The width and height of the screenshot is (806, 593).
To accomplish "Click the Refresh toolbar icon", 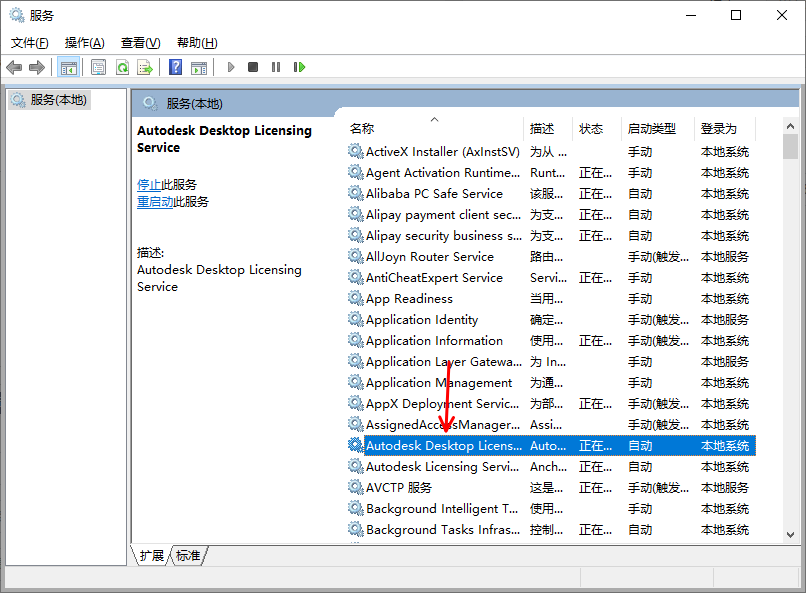I will tap(122, 67).
